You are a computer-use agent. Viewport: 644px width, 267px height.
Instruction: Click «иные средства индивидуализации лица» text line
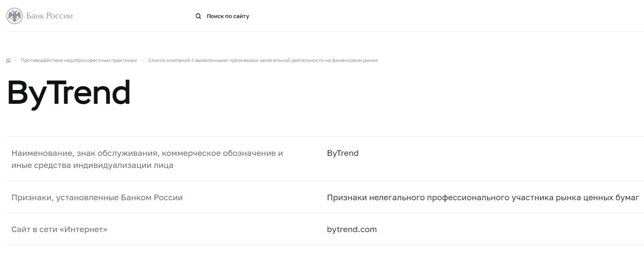click(92, 165)
